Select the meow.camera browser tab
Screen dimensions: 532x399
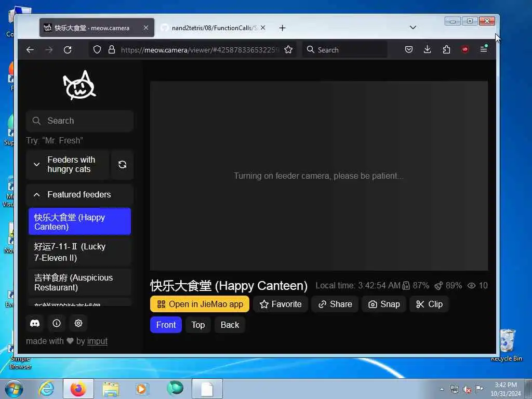tap(97, 28)
